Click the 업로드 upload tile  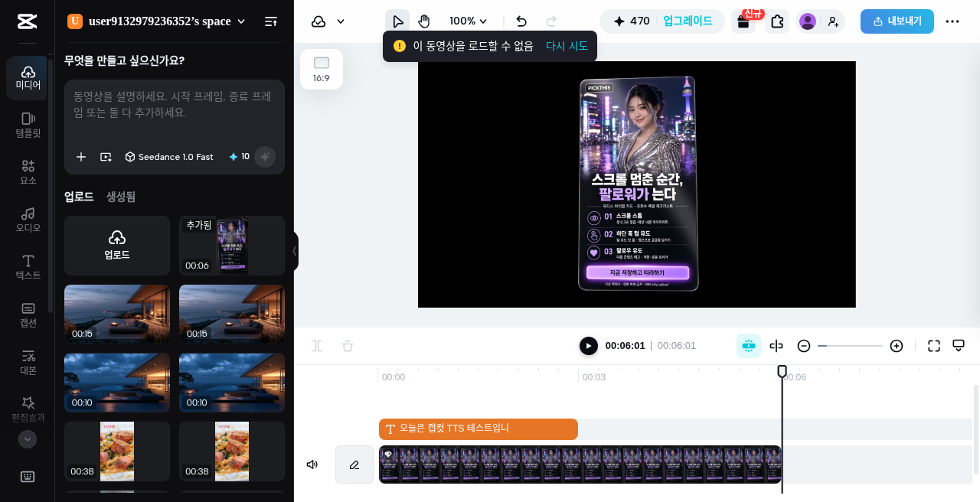click(117, 246)
